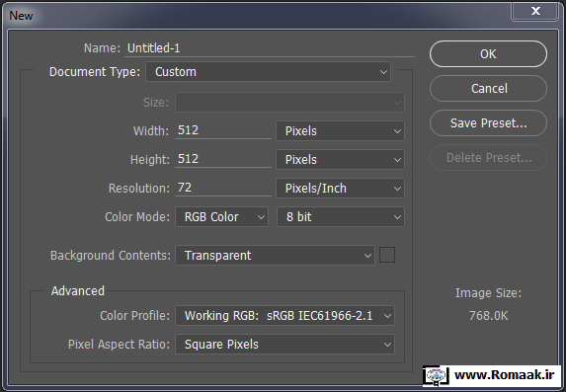Open the Color Profile dropdown
Screen dimensions: 566x392
[284, 316]
